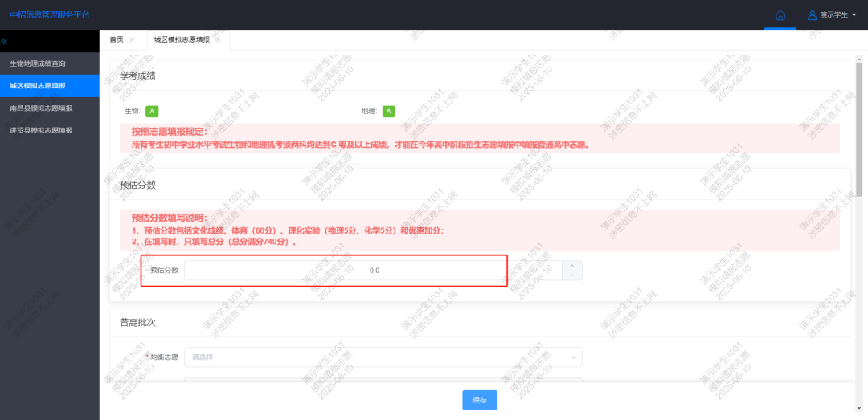Open 生物地理成绩查询 in the sidebar
The height and width of the screenshot is (420, 868).
(49, 63)
